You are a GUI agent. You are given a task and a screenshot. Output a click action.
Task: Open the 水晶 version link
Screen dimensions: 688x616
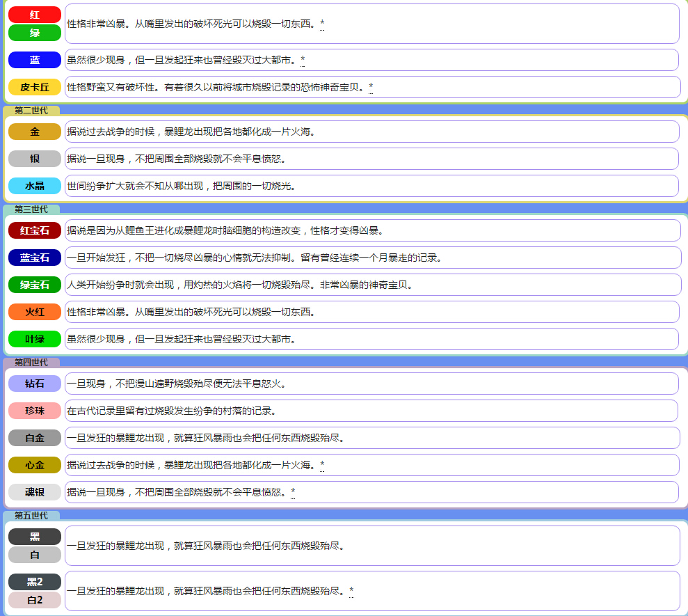(x=35, y=186)
